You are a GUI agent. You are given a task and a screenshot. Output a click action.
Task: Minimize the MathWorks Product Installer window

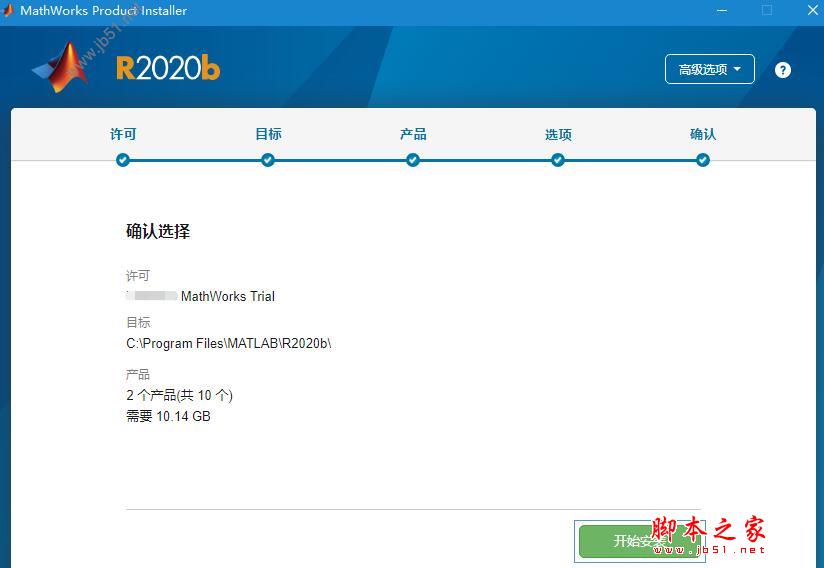click(722, 11)
